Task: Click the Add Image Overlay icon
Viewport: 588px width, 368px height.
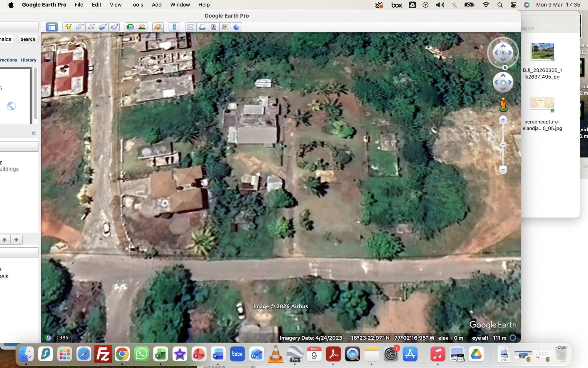Action: [103, 27]
